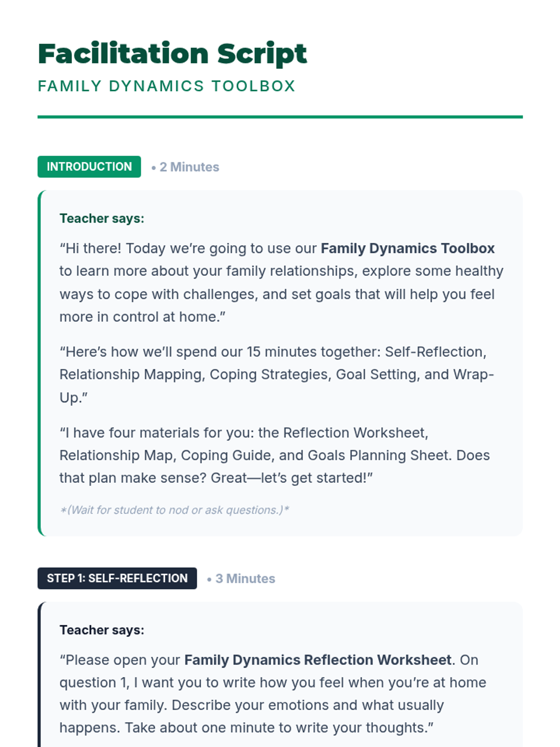
Task: Click first 'Teacher says:' label in introduction
Action: [x=102, y=218]
